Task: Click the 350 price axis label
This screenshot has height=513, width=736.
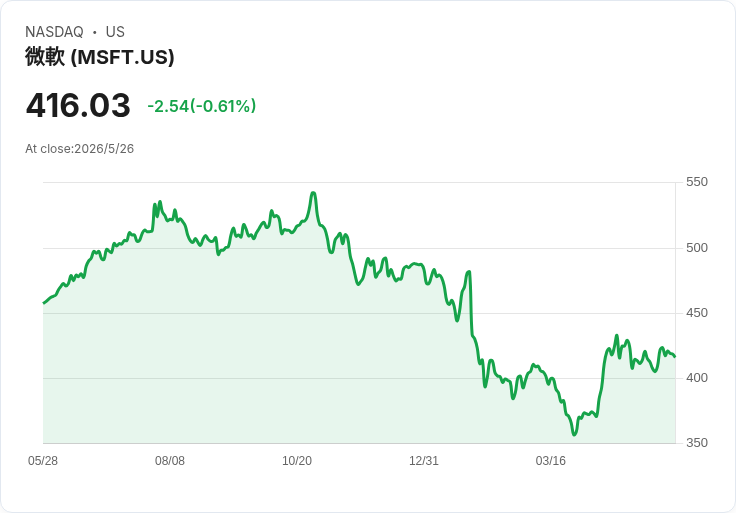Action: (697, 443)
